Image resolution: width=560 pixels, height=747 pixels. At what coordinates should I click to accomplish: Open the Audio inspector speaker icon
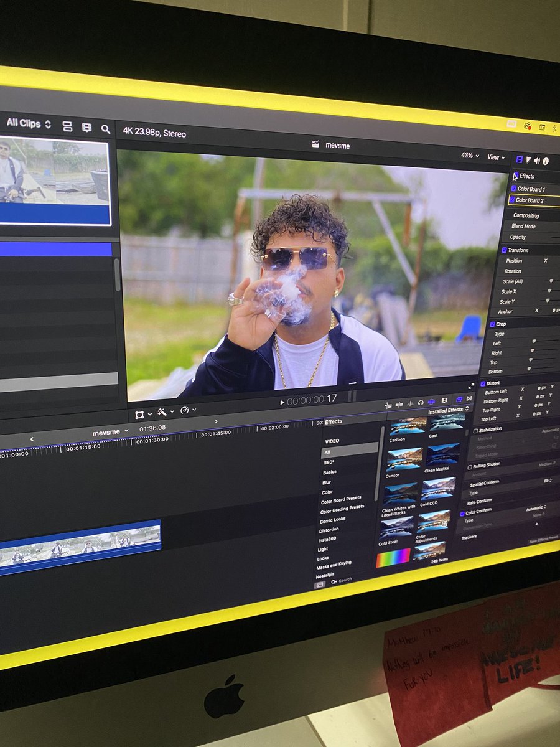click(536, 161)
